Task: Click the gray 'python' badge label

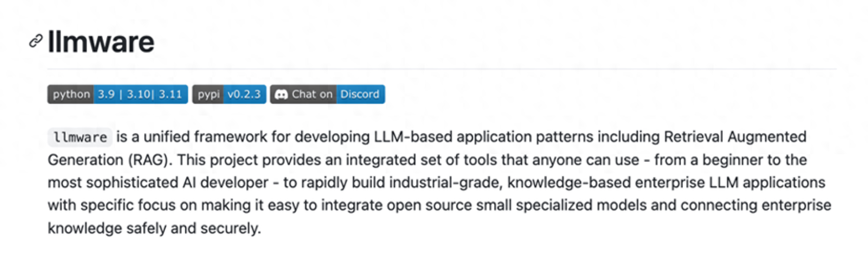Action: pos(71,94)
